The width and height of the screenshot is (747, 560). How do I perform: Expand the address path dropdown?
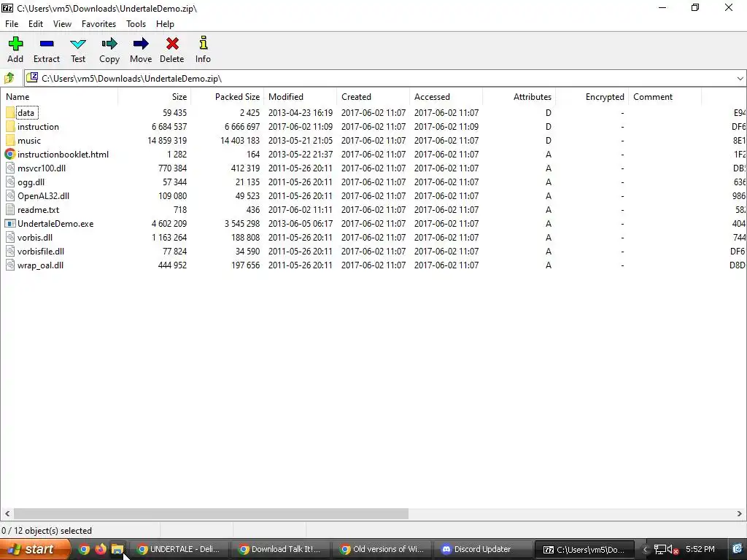coord(740,79)
